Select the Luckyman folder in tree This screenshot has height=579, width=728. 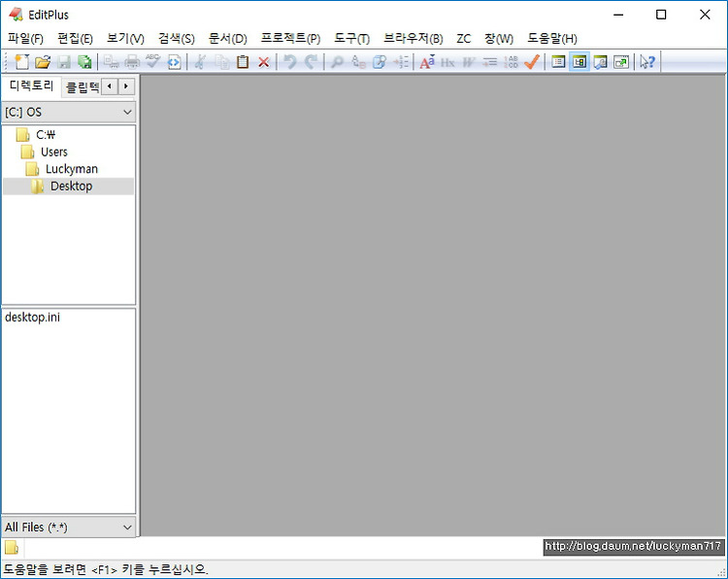coord(62,169)
